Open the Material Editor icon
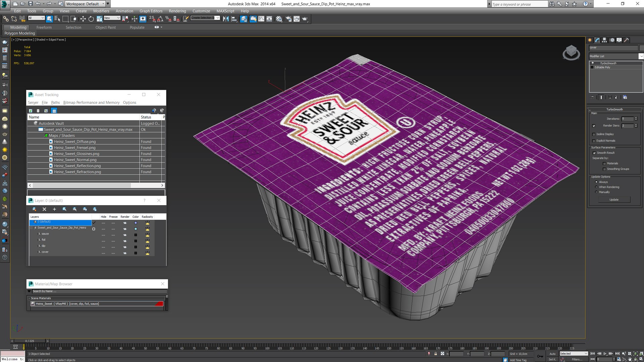644x362 pixels. tap(279, 19)
